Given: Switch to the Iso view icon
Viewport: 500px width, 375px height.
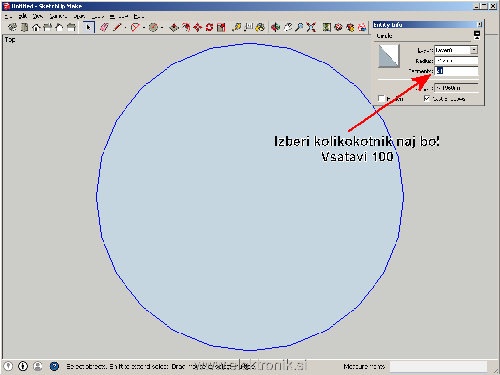Looking at the screenshot, I should (x=12, y=27).
